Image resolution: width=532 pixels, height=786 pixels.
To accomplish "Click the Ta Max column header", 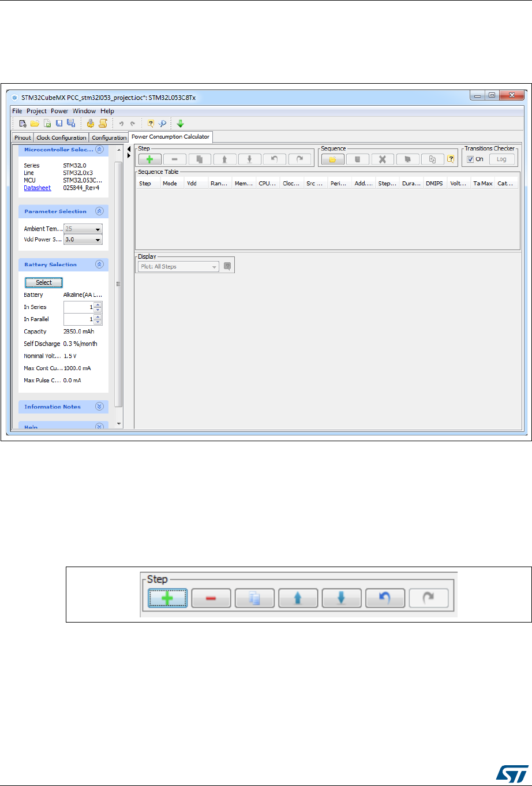I will [x=483, y=183].
